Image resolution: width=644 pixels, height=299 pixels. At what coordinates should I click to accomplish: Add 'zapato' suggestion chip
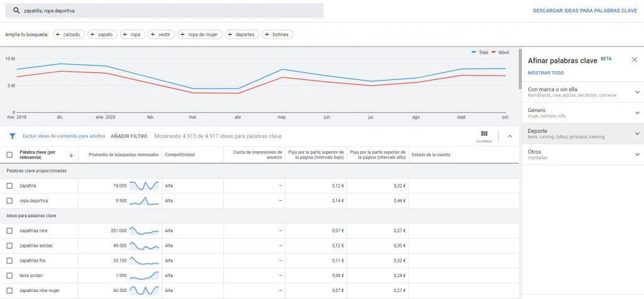click(x=103, y=35)
